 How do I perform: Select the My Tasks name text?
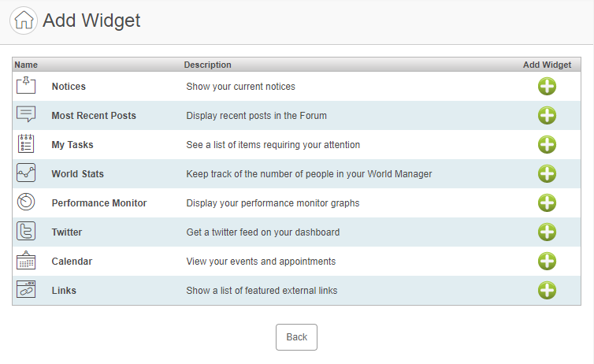[72, 145]
